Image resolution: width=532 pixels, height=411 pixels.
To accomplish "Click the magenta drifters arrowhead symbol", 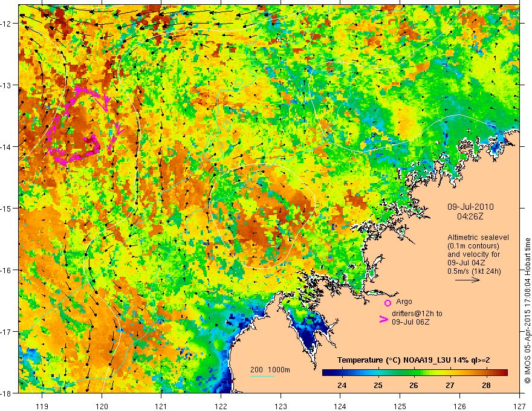I will [383, 319].
